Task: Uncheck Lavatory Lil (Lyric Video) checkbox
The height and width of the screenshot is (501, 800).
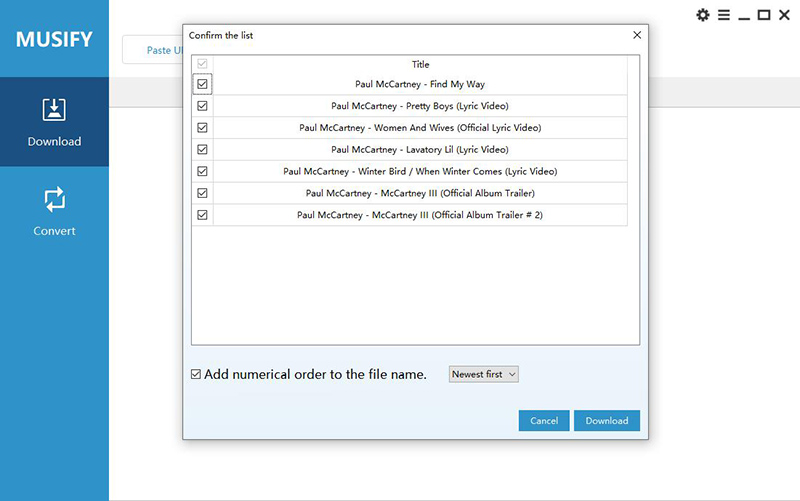Action: [202, 149]
